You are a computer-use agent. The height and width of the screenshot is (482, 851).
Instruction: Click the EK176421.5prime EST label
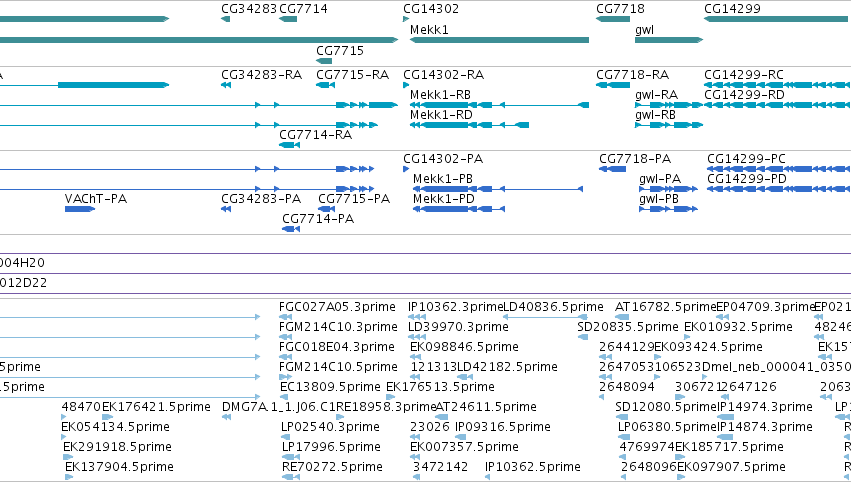(x=156, y=408)
